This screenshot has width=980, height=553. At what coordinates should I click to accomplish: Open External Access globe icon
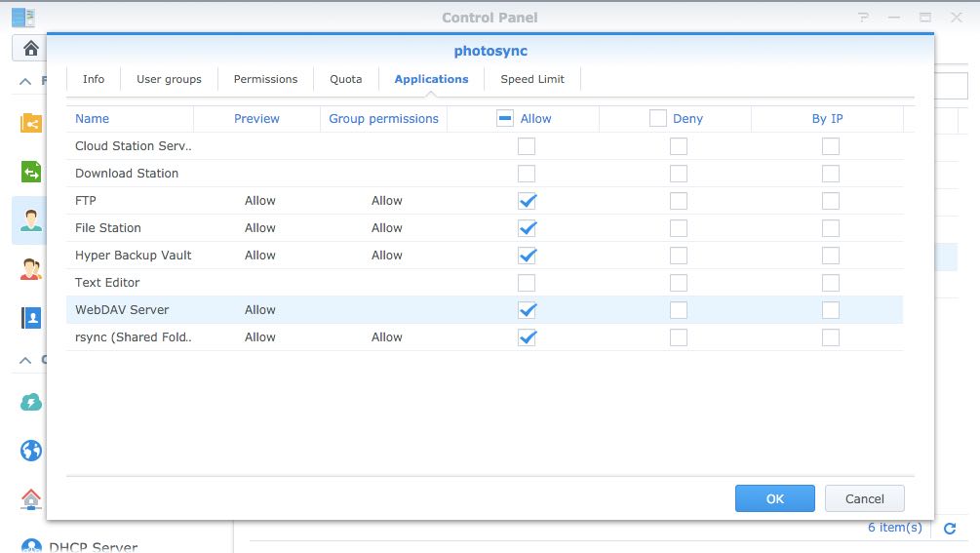click(30, 451)
